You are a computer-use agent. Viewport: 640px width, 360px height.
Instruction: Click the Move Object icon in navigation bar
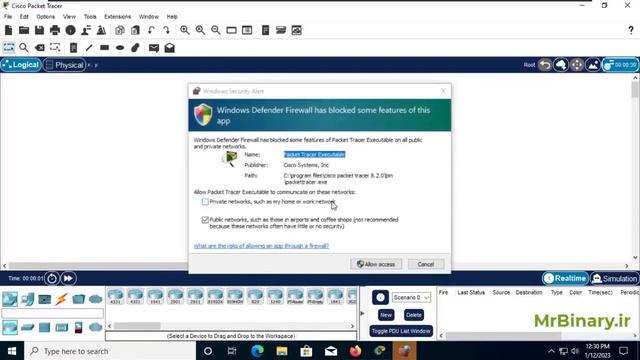tap(577, 65)
